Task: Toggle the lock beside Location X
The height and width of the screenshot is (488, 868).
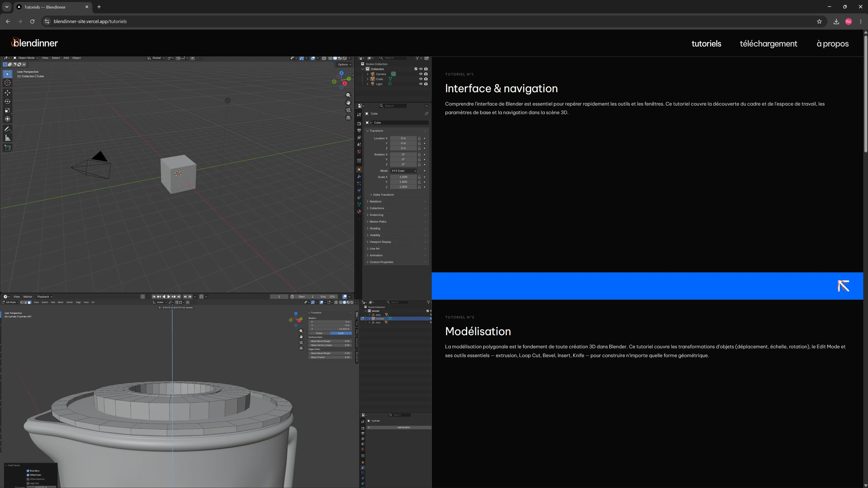Action: coord(419,138)
